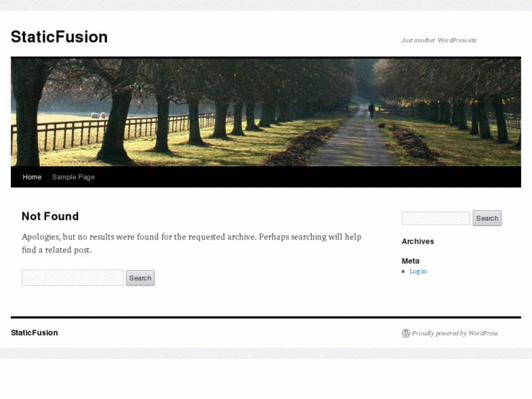This screenshot has height=399, width=532.
Task: Click the footer StaticFusion link
Action: point(34,333)
